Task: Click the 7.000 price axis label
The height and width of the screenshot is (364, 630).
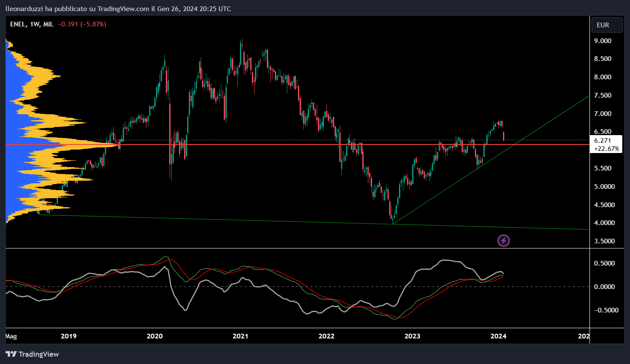Action: point(603,114)
